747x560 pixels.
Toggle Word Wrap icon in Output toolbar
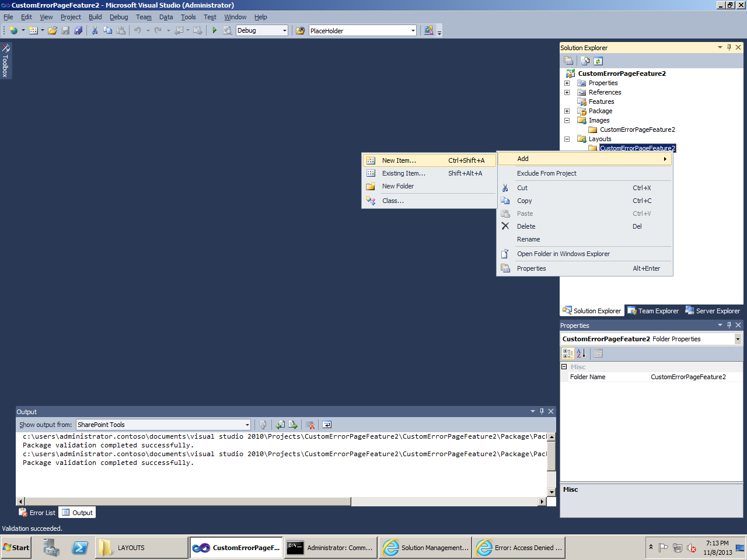pyautogui.click(x=327, y=425)
